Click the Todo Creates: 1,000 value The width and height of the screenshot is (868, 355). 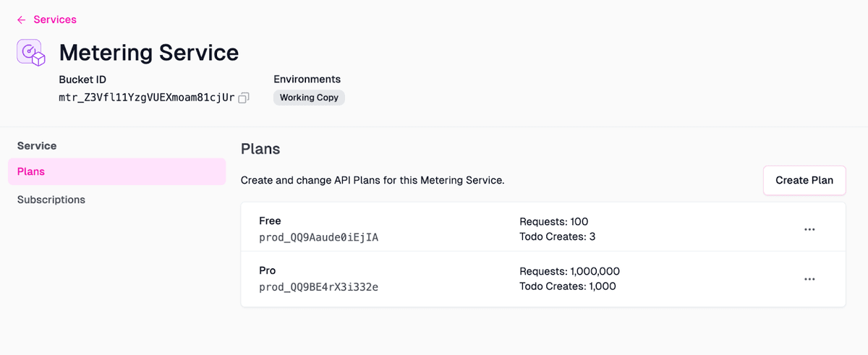coord(568,286)
